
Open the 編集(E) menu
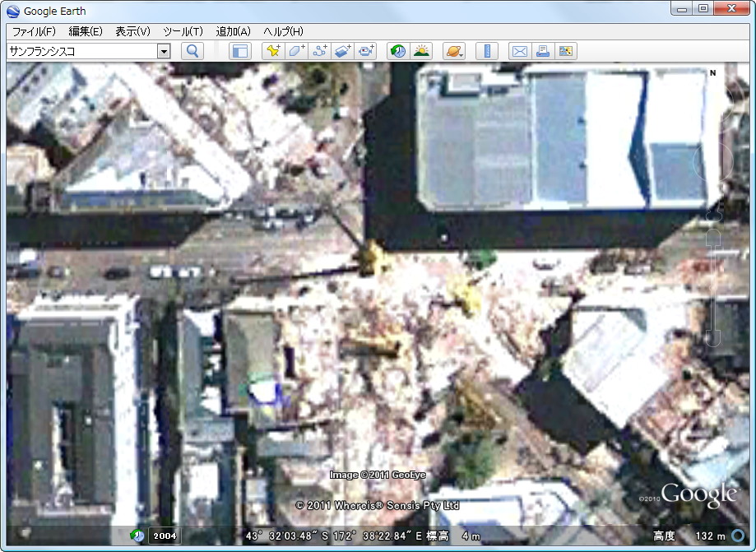86,32
